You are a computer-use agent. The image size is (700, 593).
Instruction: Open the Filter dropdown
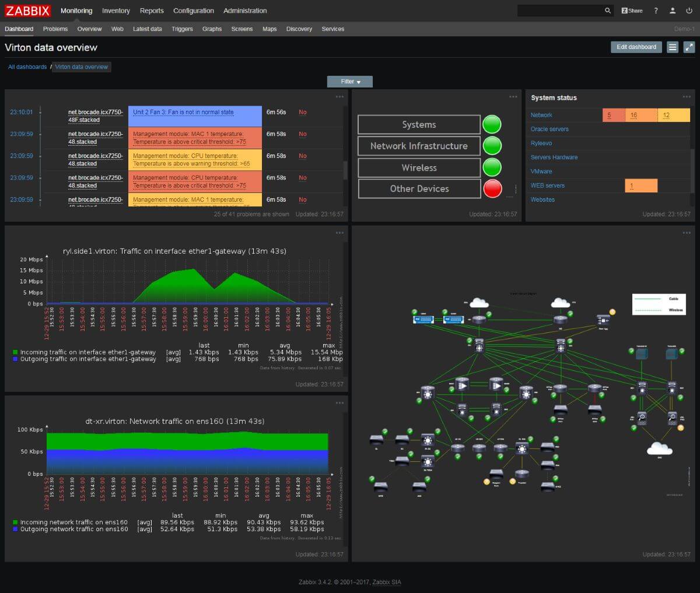coord(349,82)
